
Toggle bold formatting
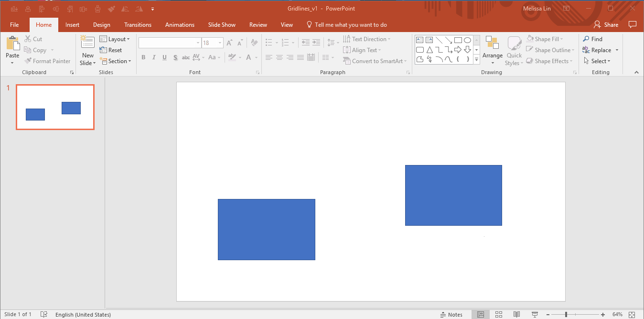[x=143, y=57]
